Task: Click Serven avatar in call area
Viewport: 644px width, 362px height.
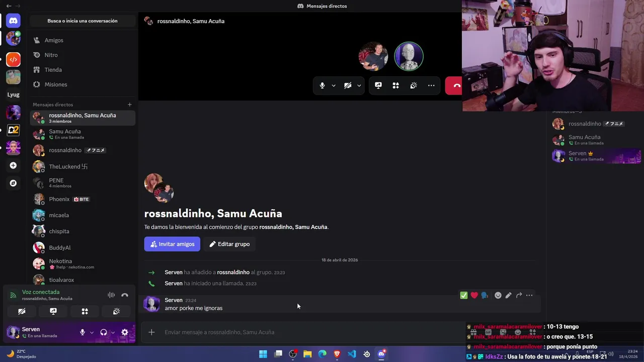Action: point(409,56)
